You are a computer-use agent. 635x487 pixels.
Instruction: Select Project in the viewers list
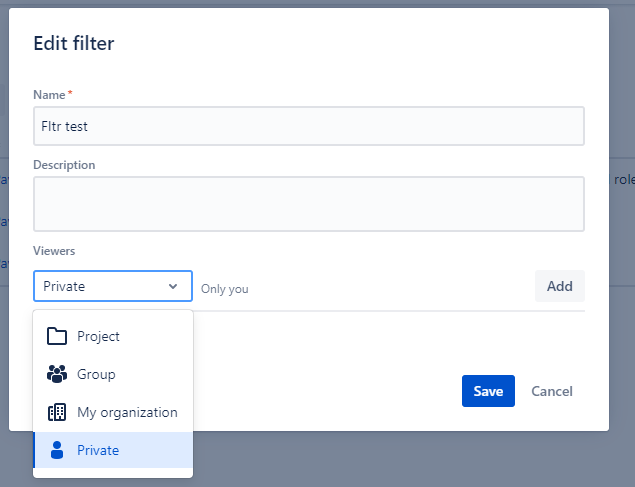click(113, 336)
